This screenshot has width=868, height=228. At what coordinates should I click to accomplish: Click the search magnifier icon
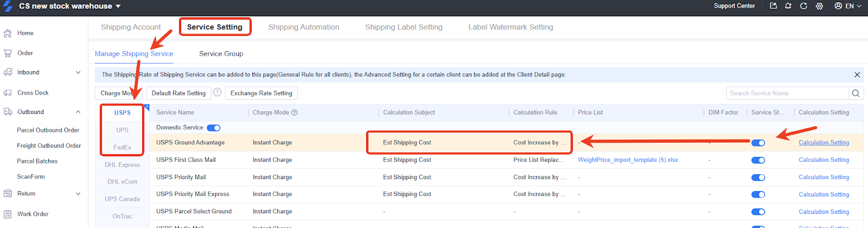coord(856,93)
